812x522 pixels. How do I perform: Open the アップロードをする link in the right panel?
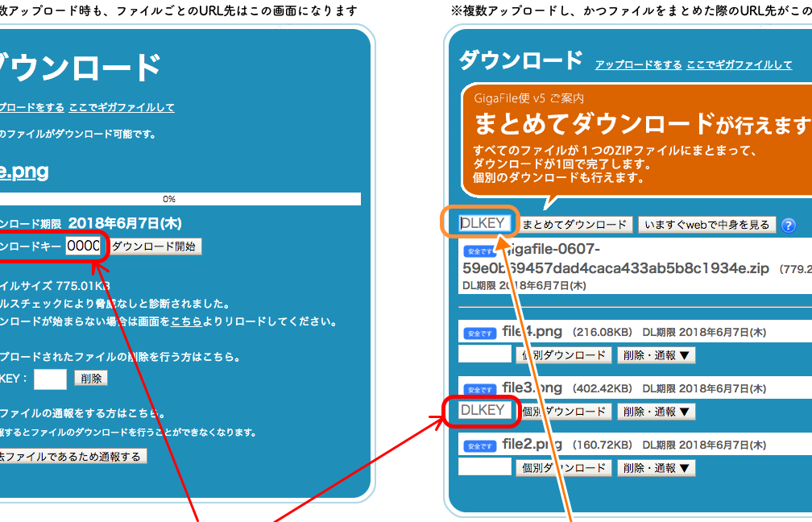pos(638,64)
